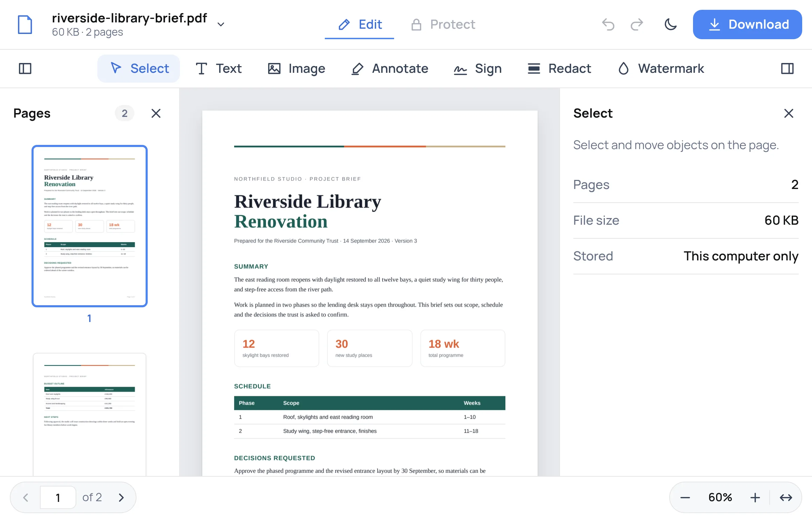Image resolution: width=812 pixels, height=518 pixels.
Task: Click the 'Prepared for the Riverside Community Trust' line
Action: [325, 241]
